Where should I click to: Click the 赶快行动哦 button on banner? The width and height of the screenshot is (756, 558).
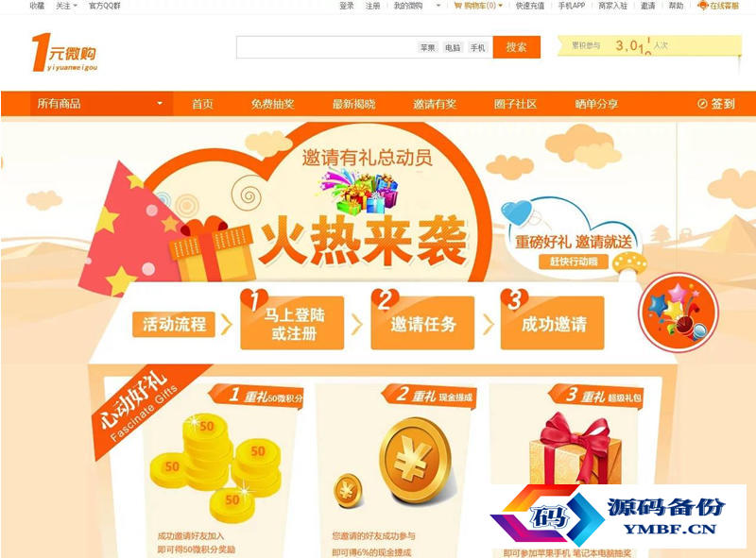click(574, 262)
